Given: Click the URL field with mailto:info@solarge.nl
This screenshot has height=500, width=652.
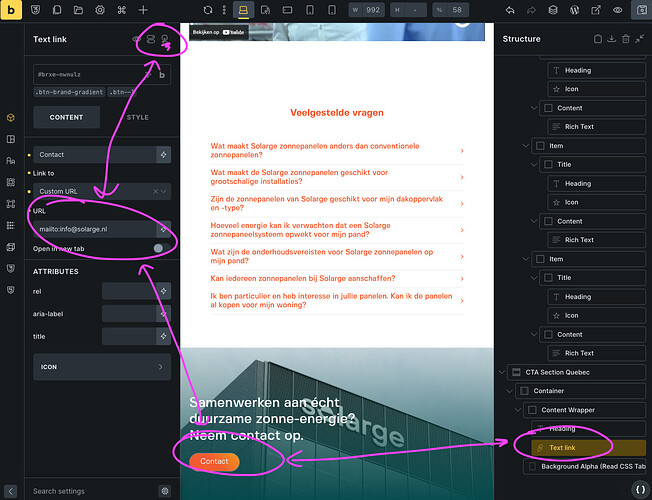Looking at the screenshot, I should click(x=95, y=229).
